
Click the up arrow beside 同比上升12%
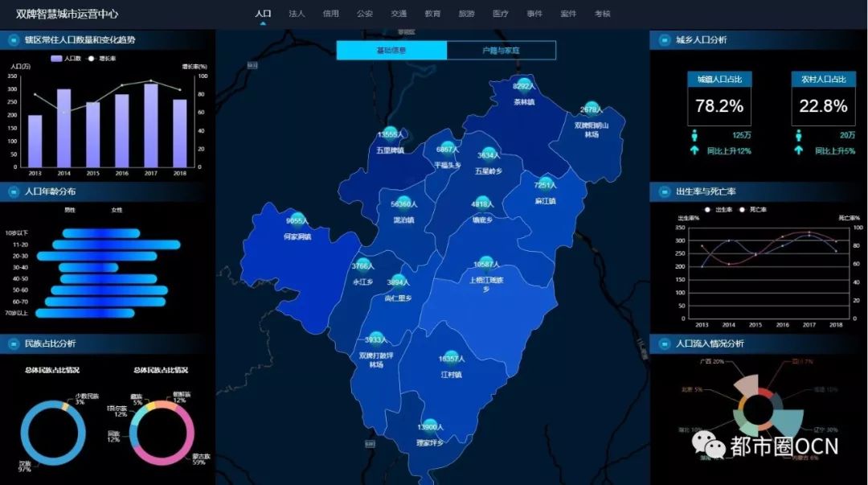click(x=694, y=150)
